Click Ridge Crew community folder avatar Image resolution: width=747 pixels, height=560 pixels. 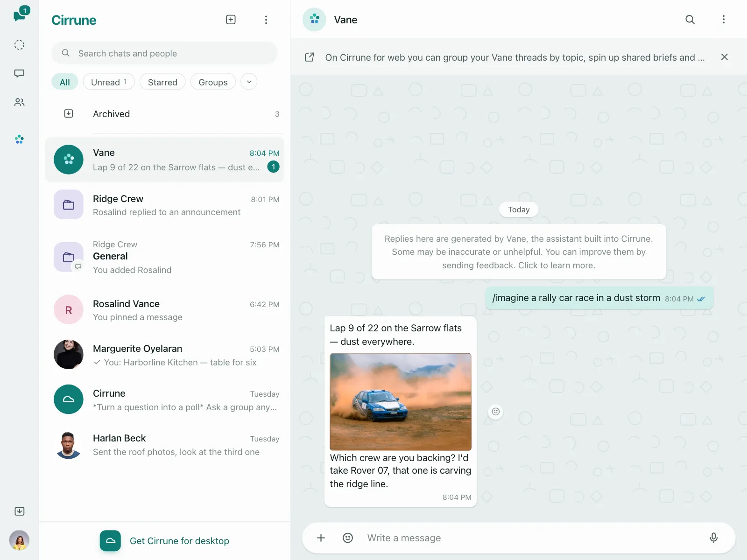69,204
